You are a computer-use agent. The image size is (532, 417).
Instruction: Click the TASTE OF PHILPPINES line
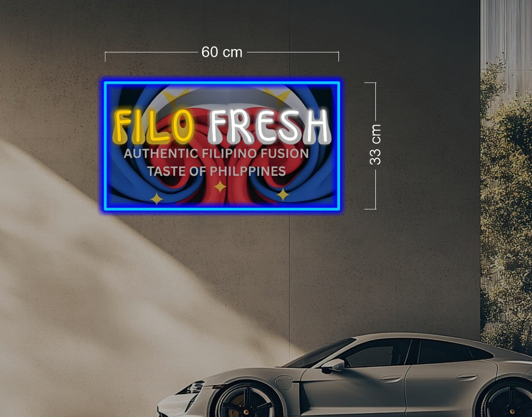point(216,171)
